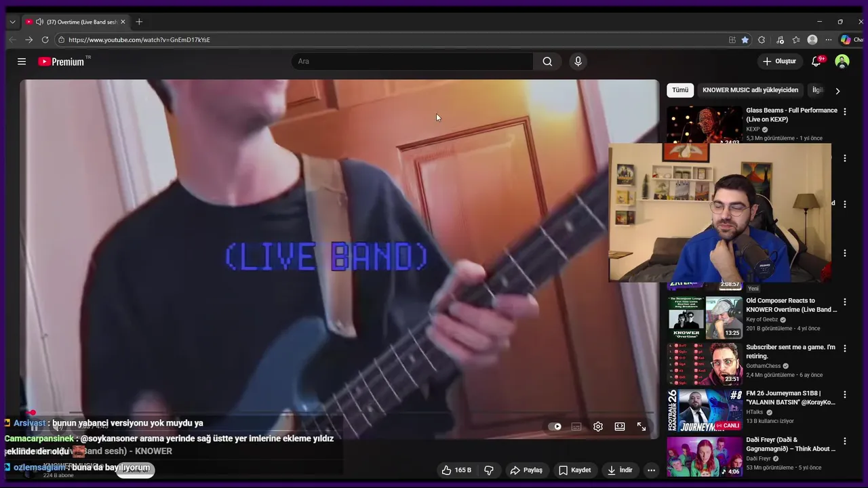Open options menu for FM 26 Journeyman
The height and width of the screenshot is (488, 868).
pyautogui.click(x=845, y=394)
